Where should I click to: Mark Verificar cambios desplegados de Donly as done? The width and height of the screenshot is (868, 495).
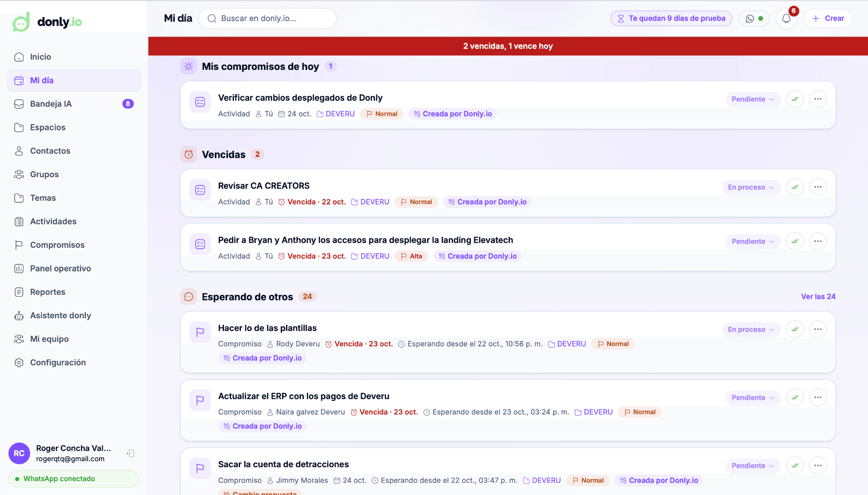pos(795,99)
